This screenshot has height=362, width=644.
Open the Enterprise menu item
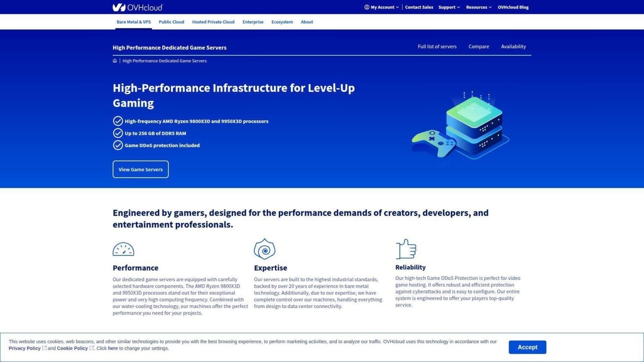click(x=253, y=22)
